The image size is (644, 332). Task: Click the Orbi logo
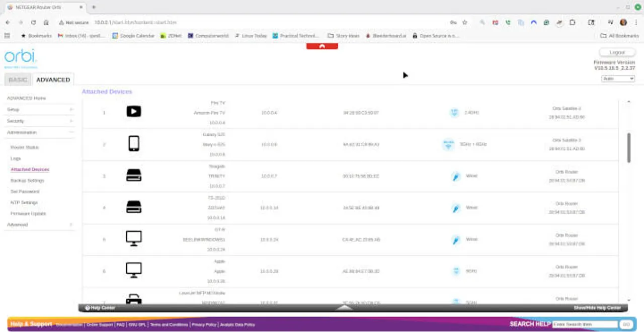(21, 57)
